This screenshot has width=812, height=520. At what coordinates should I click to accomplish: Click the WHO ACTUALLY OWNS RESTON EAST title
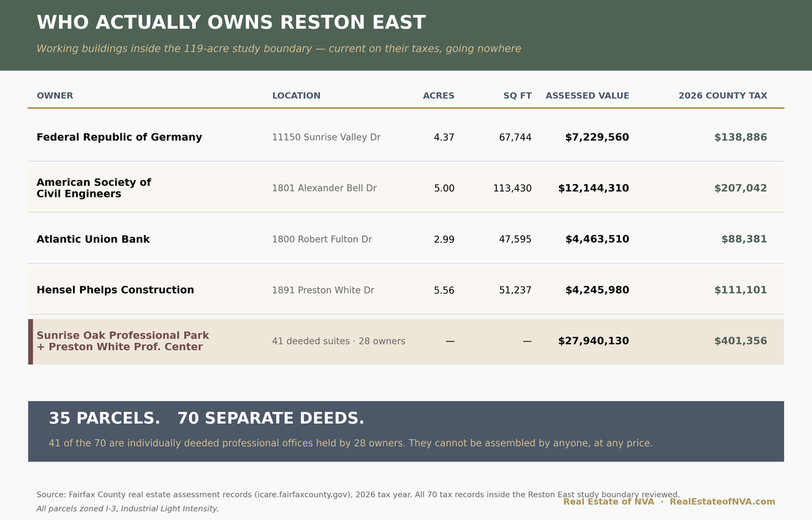tap(231, 22)
